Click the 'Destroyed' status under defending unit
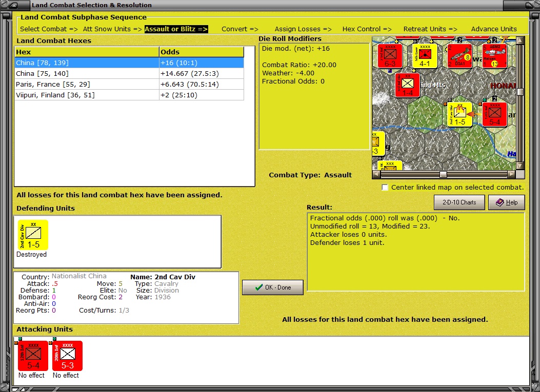 tap(31, 254)
